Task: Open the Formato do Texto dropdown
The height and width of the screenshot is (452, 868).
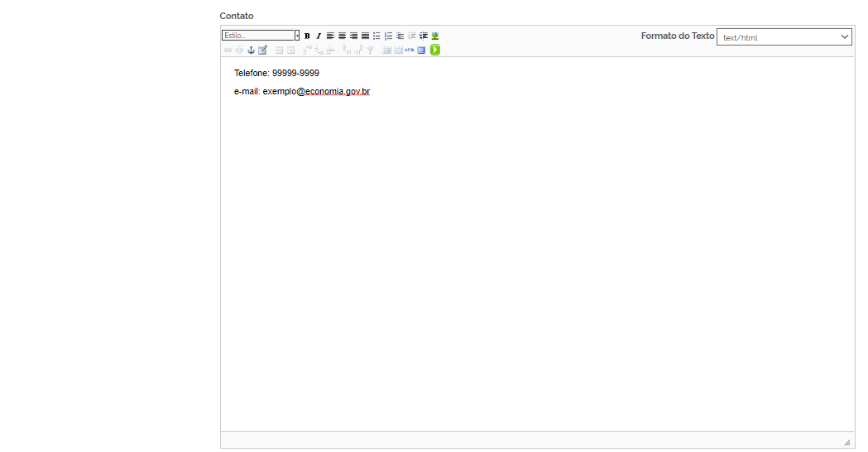Action: [x=784, y=37]
